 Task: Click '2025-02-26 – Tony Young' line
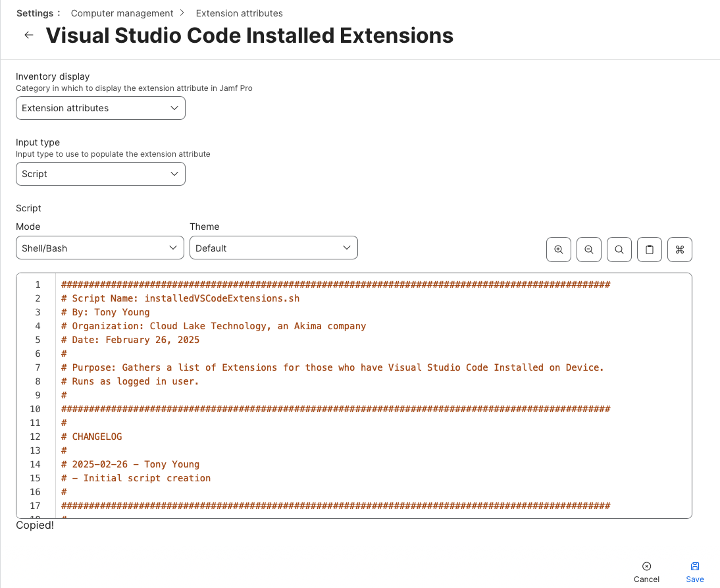[130, 464]
